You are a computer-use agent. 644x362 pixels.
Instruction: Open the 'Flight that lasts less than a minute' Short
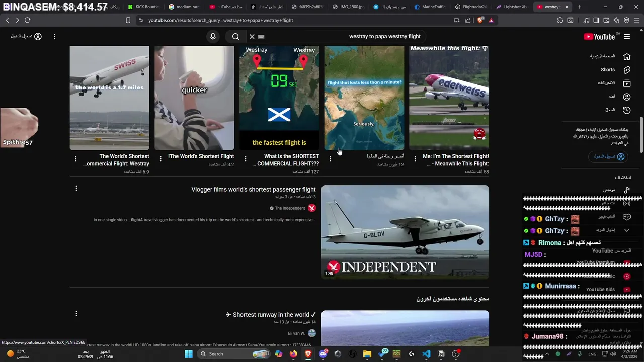coord(364,98)
